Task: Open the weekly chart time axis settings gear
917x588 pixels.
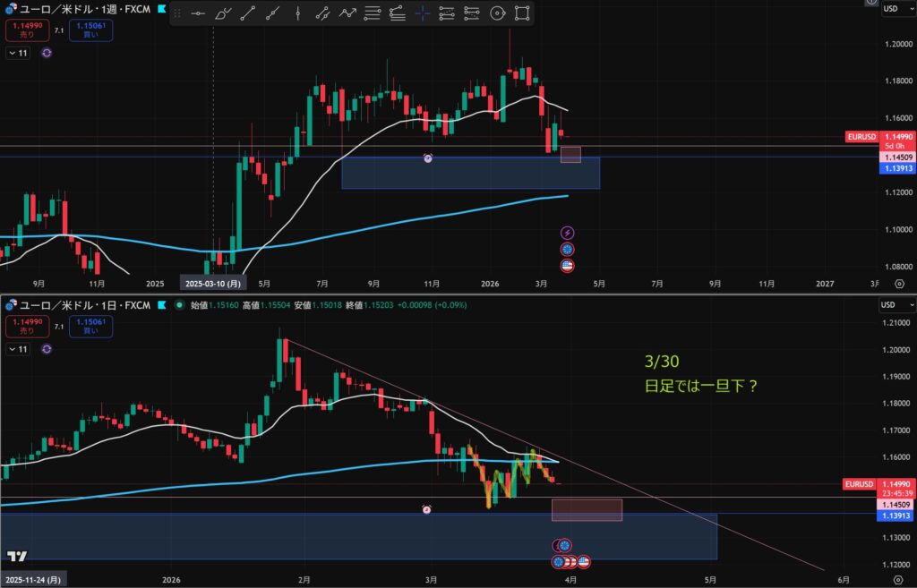Action: 899,283
